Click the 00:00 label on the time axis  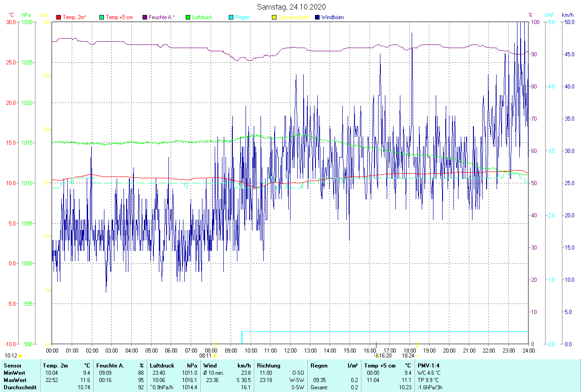click(x=52, y=351)
